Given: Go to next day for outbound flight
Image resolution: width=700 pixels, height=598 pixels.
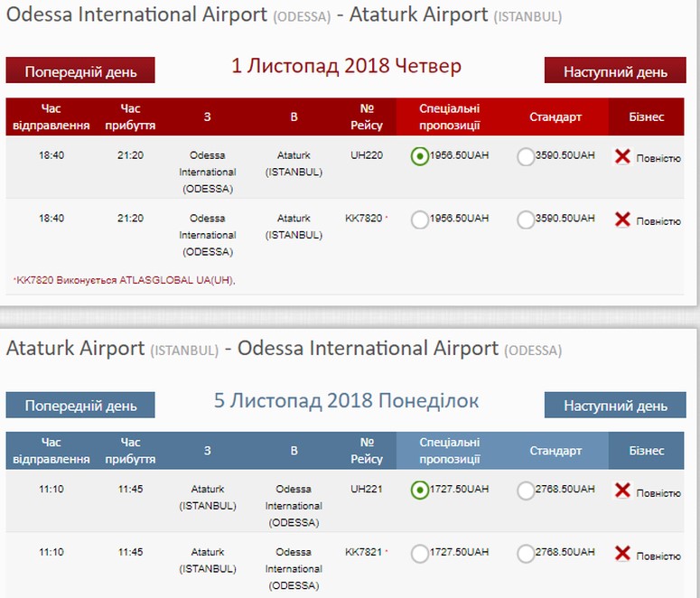Looking at the screenshot, I should pyautogui.click(x=615, y=70).
